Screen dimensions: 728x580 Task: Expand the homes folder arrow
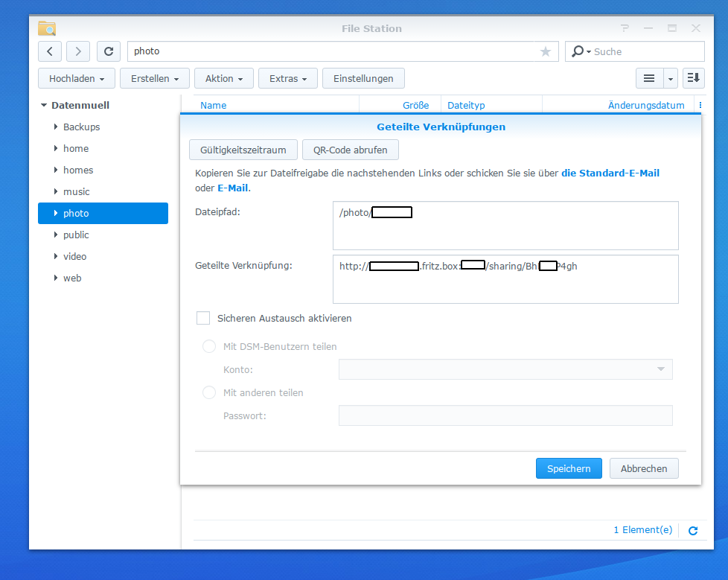point(56,170)
